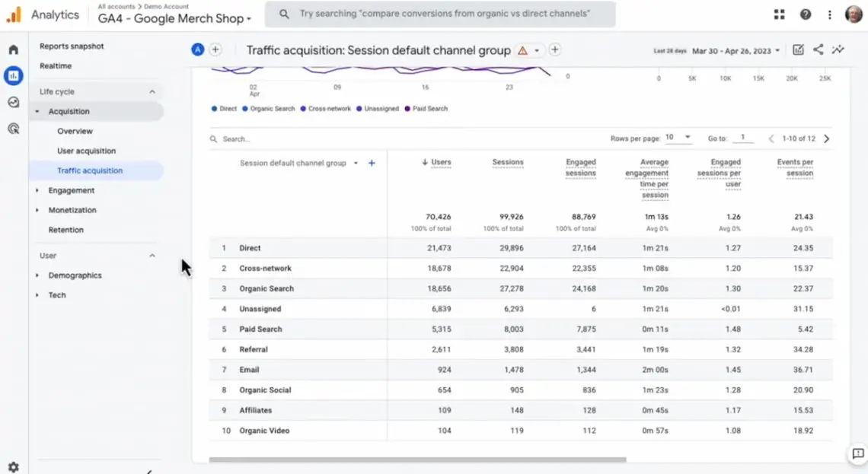Open the three-dot more options menu
The image size is (868, 474).
pos(829,14)
